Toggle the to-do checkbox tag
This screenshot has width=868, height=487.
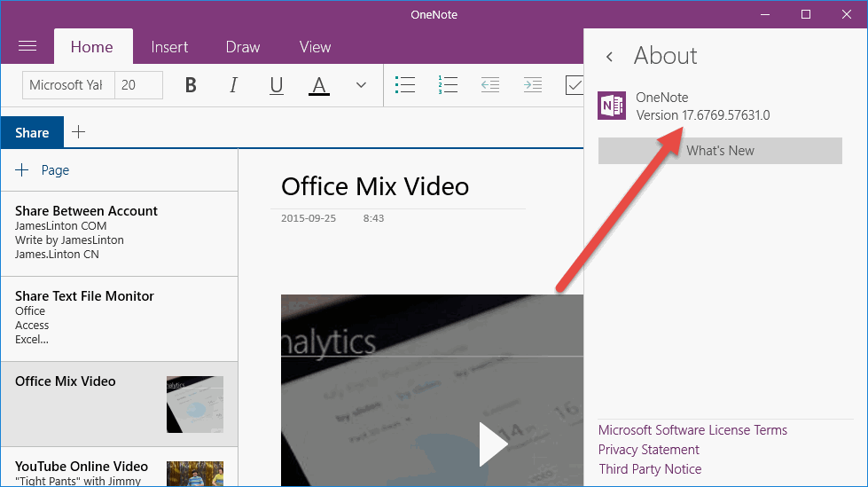(x=574, y=85)
